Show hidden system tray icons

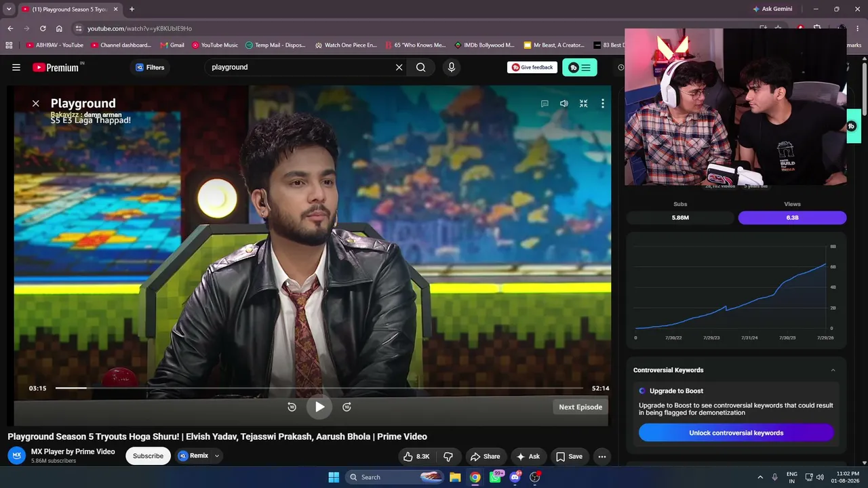click(760, 477)
